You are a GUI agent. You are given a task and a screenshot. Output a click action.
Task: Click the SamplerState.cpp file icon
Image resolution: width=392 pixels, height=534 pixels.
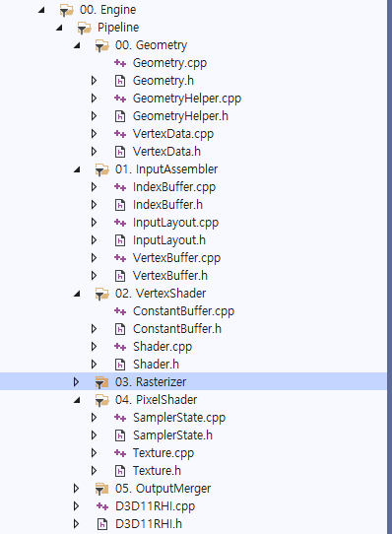(120, 417)
